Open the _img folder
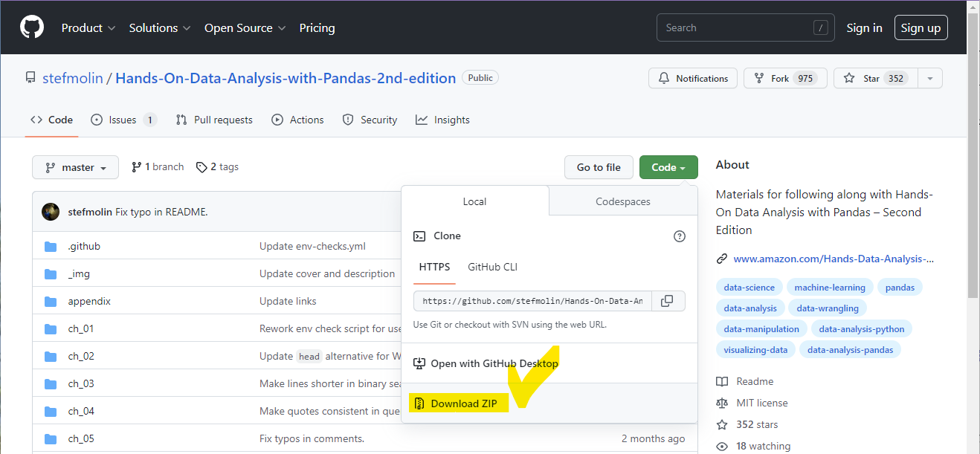Viewport: 980px width, 454px height. [x=79, y=273]
